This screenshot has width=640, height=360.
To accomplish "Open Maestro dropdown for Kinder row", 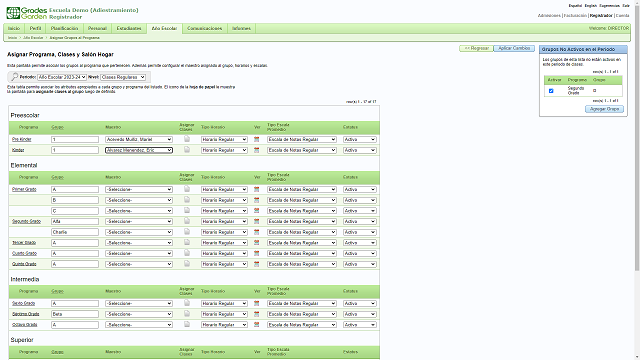I will click(139, 150).
